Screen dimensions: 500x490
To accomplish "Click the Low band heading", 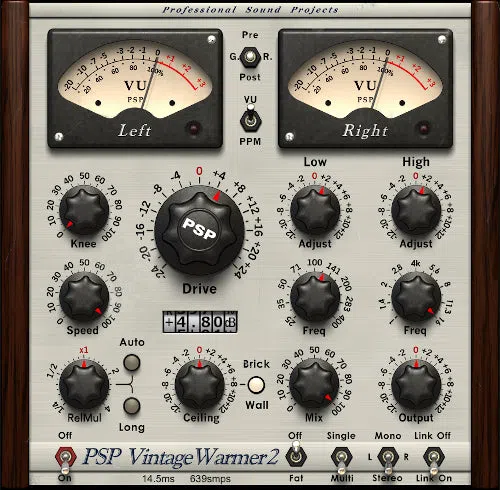I will (x=315, y=162).
